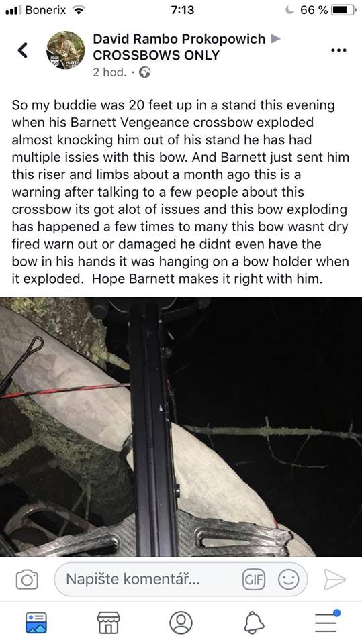
Task: Tap the send comment arrow icon
Action: pyautogui.click(x=334, y=580)
